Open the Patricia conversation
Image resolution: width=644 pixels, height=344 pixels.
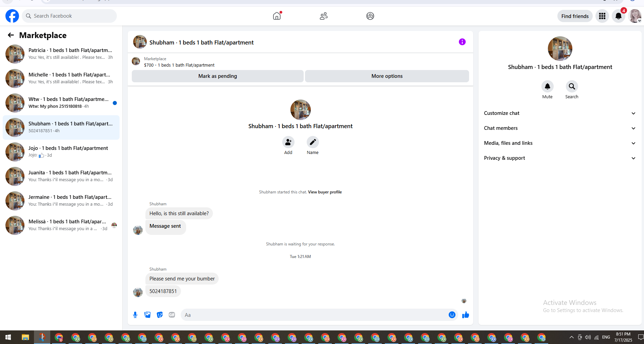pos(61,54)
